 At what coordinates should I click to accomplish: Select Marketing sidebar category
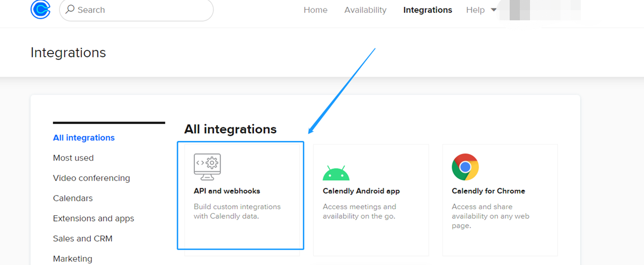(x=73, y=259)
